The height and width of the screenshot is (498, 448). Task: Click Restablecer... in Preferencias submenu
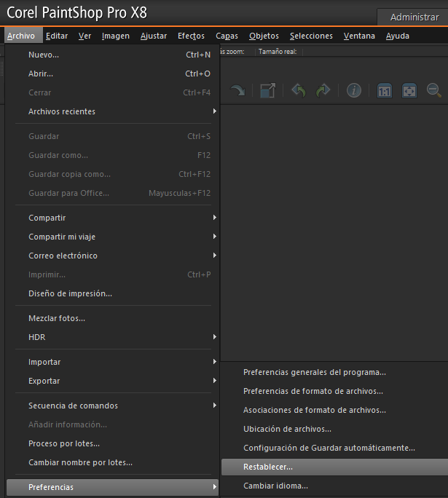click(x=334, y=467)
